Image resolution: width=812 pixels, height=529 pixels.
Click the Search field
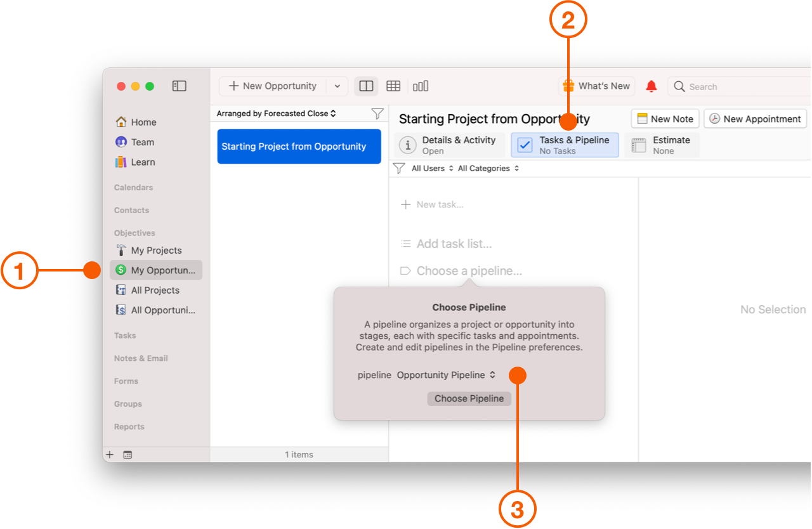tap(740, 86)
